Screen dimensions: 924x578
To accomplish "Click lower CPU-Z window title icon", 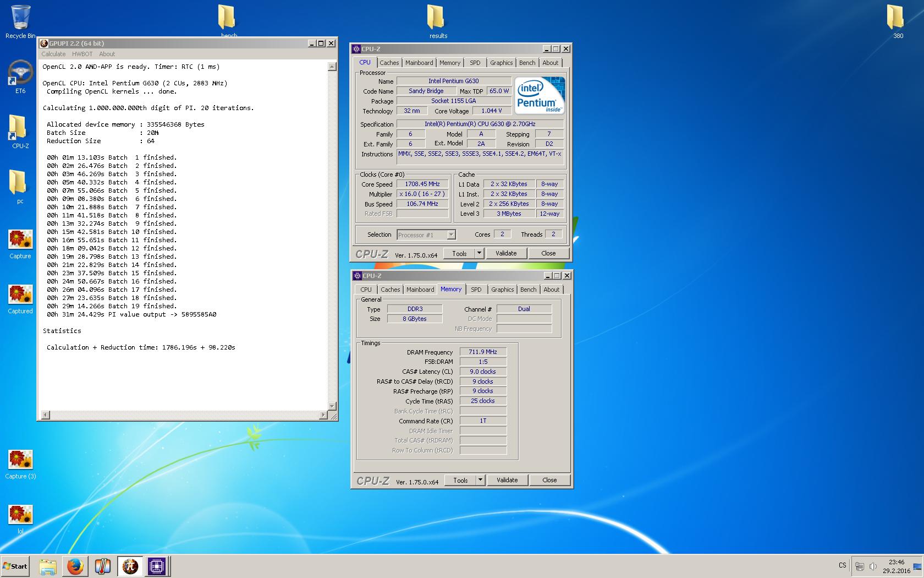I will point(356,276).
